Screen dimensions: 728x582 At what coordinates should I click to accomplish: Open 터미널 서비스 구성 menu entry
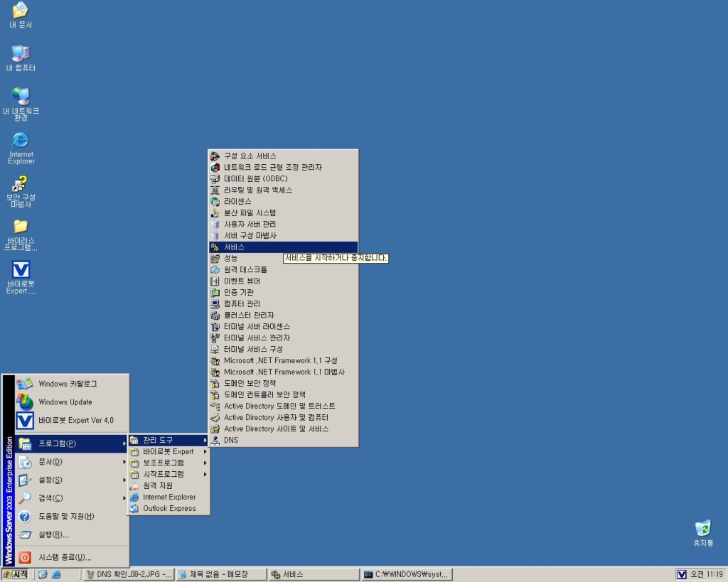(x=283, y=349)
